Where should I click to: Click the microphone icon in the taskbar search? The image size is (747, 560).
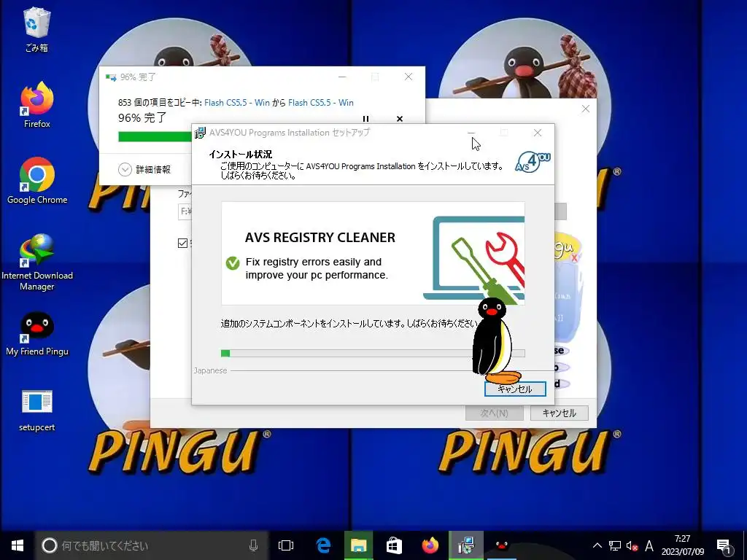point(253,545)
